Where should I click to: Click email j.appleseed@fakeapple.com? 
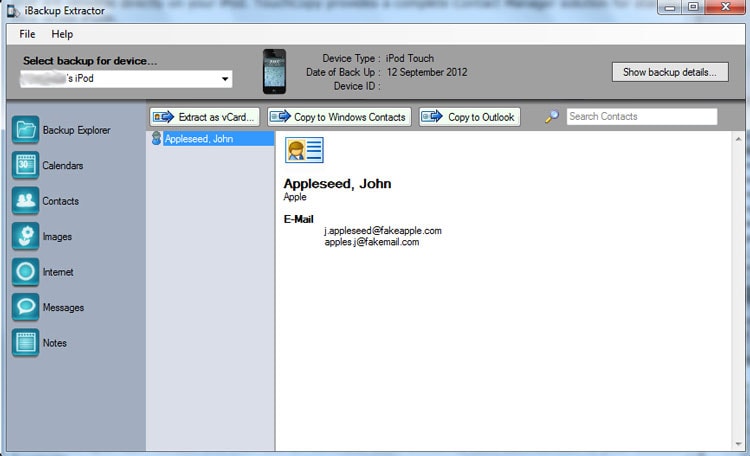click(383, 231)
